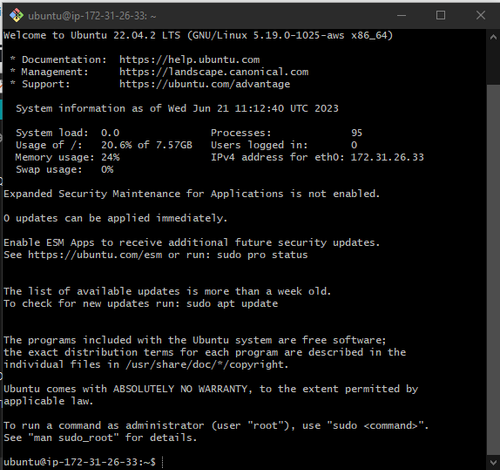Screen dimensions: 500x470
Task: Click the System information timestamp line
Action: click(177, 108)
